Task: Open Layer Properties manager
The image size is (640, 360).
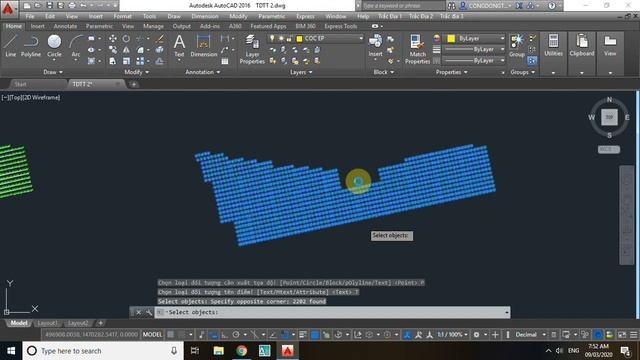Action: [252, 49]
